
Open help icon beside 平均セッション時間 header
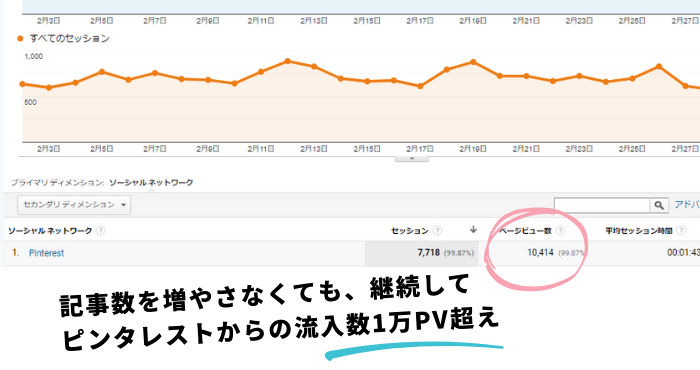point(681,231)
